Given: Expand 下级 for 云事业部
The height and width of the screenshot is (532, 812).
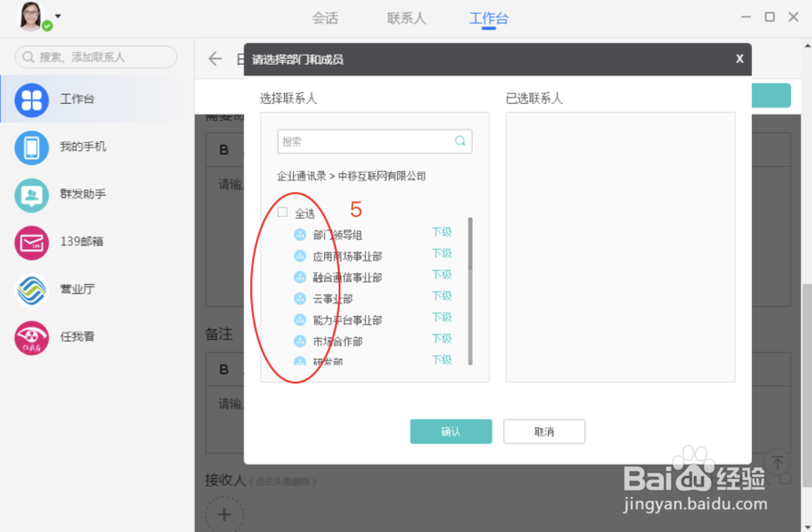Looking at the screenshot, I should [441, 296].
